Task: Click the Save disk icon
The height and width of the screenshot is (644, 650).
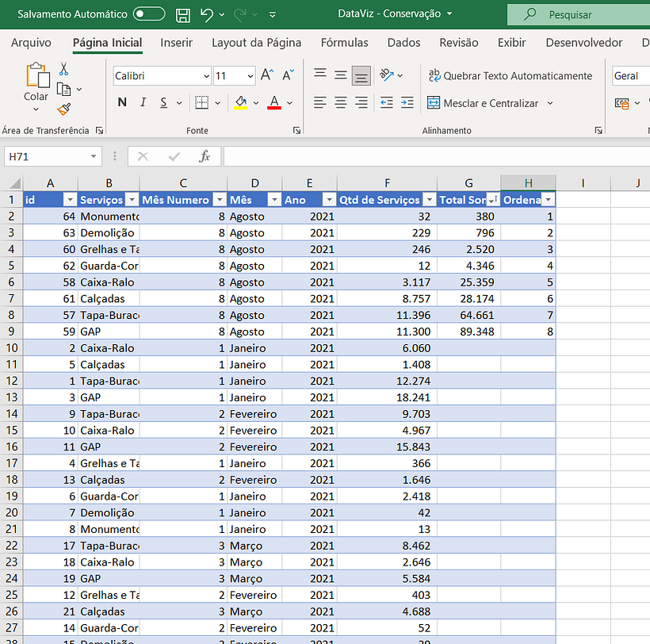Action: point(183,15)
